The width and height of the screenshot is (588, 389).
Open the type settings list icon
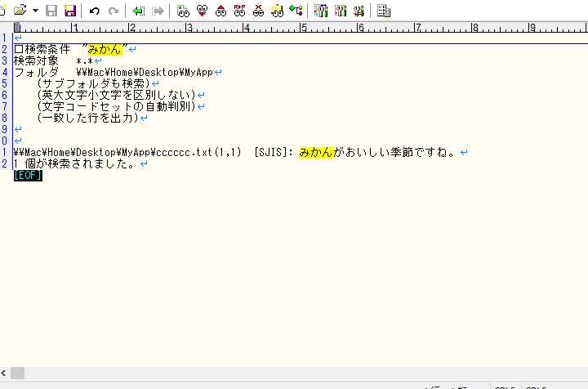click(321, 11)
